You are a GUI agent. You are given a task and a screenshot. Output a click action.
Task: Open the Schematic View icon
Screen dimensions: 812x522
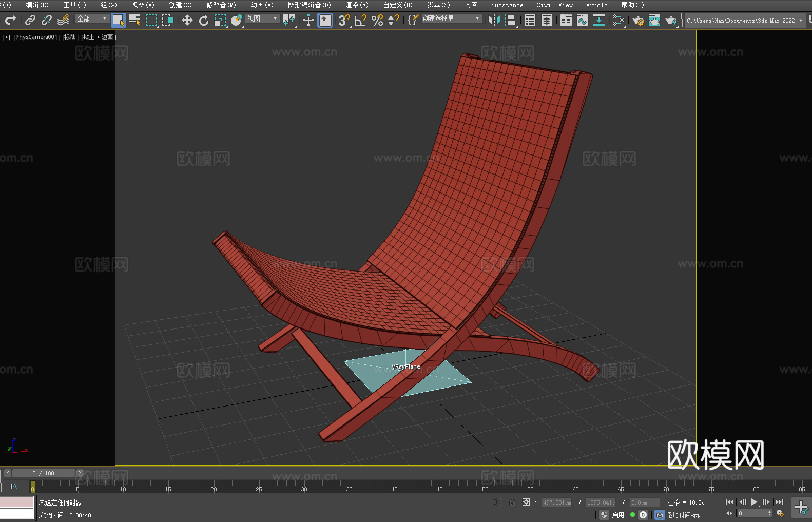(599, 20)
